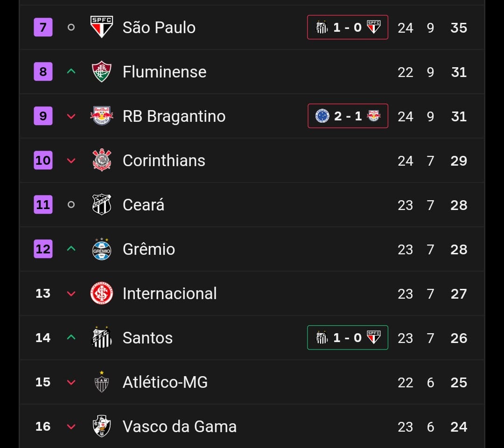Click the purple position 12 badge

click(43, 249)
